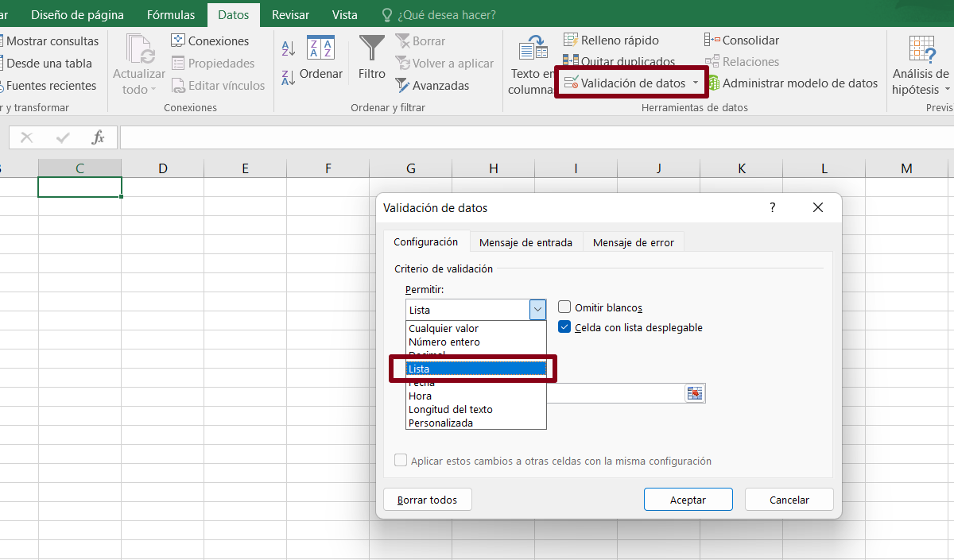Open the Revisar ribbon tab
This screenshot has height=560, width=954.
290,15
